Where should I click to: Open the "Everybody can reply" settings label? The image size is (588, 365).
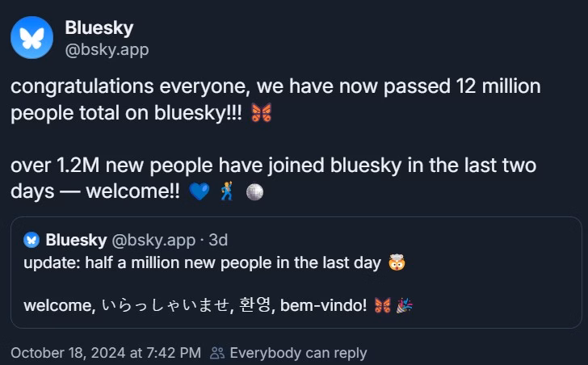click(298, 353)
